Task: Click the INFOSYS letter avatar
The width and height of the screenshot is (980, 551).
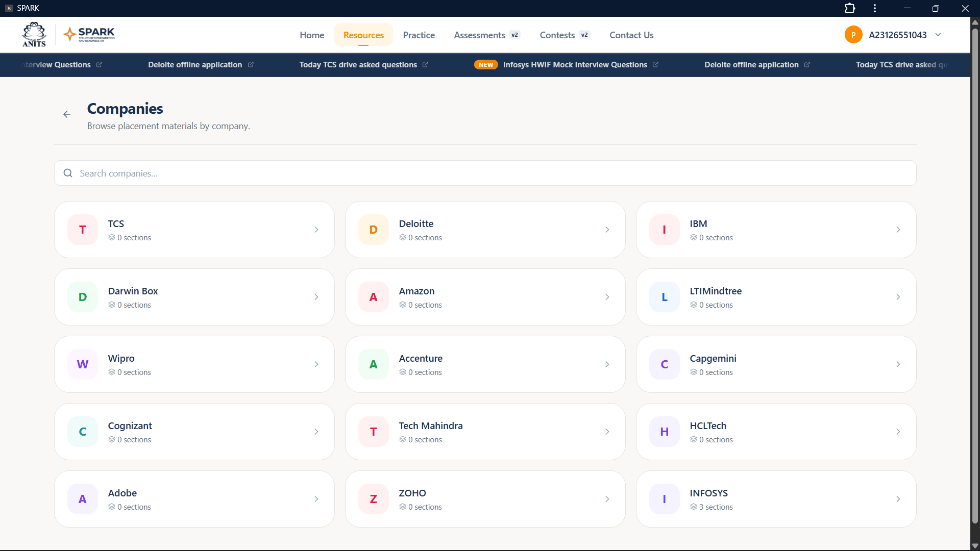Action: click(x=665, y=499)
